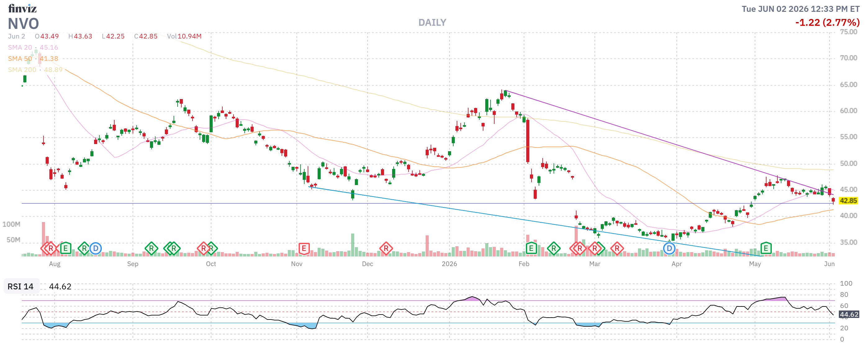Click the 44.62 value beside RSI 14
The width and height of the screenshot is (868, 349).
coord(60,286)
